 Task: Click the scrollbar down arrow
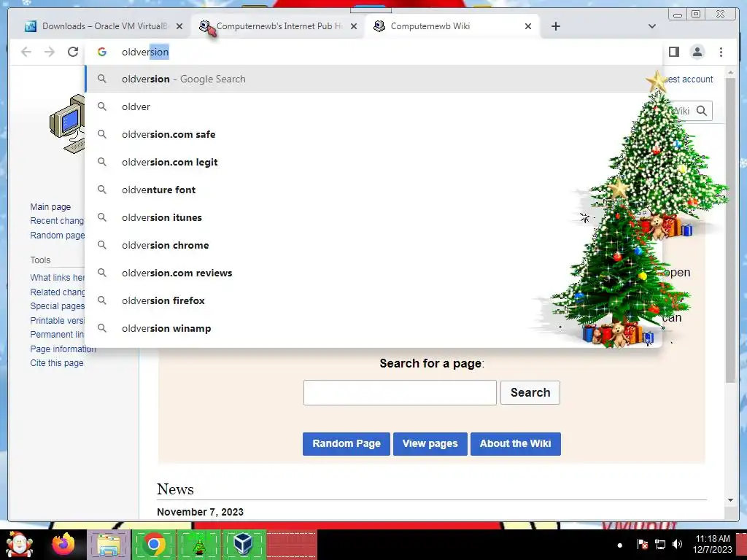731,500
